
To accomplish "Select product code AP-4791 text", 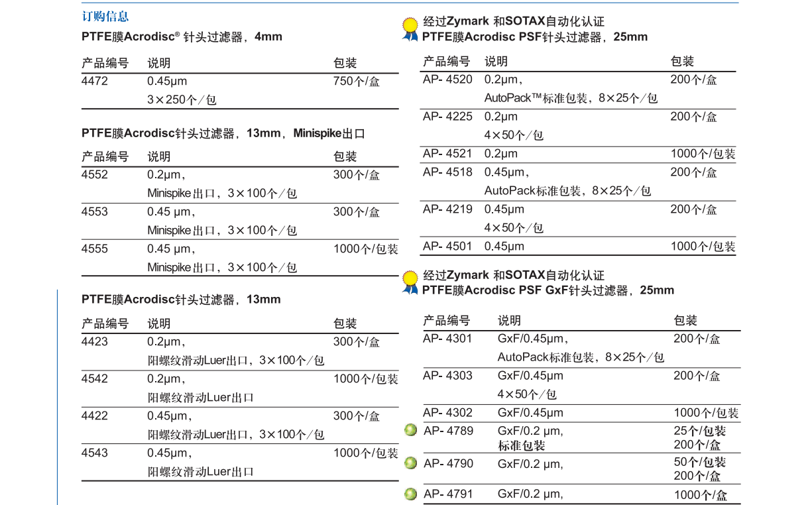I will pyautogui.click(x=449, y=494).
